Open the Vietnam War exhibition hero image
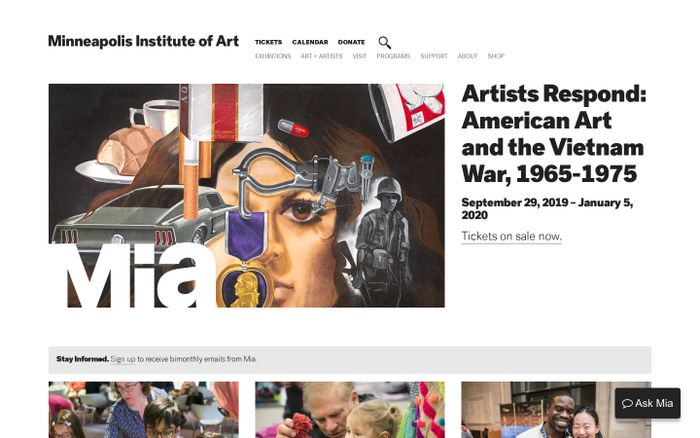 [246, 195]
